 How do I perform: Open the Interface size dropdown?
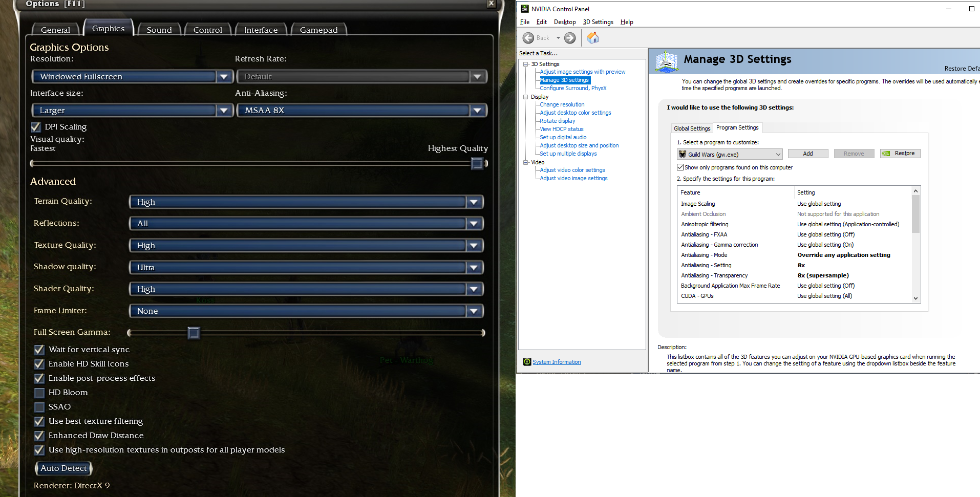132,110
